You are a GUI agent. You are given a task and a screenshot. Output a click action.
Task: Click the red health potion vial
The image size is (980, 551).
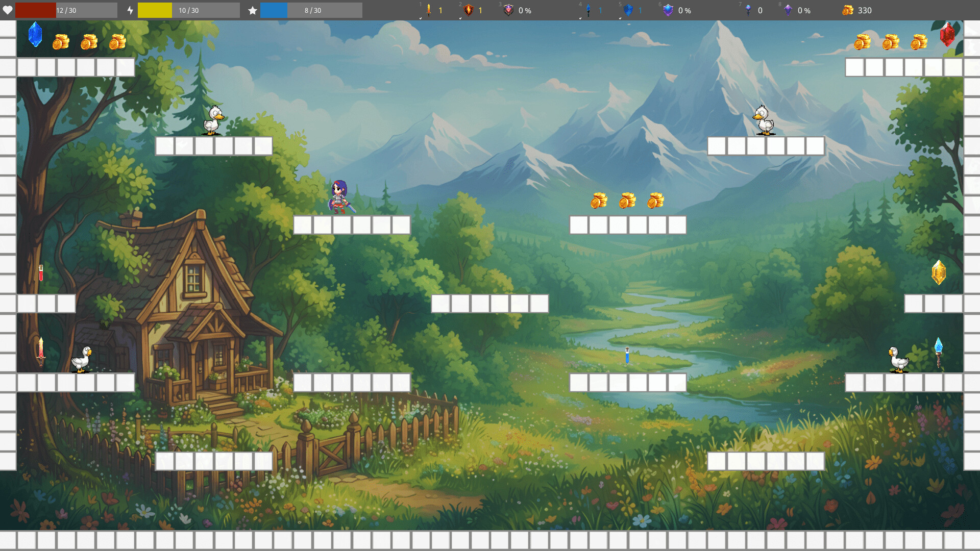click(x=41, y=273)
